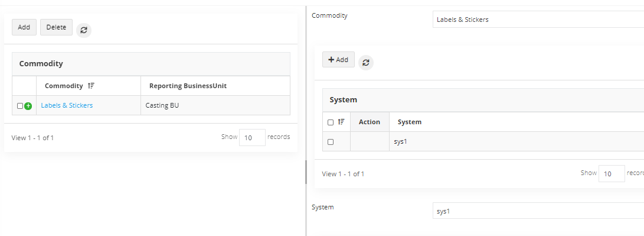Click the Delete button
The width and height of the screenshot is (644, 236).
[56, 27]
